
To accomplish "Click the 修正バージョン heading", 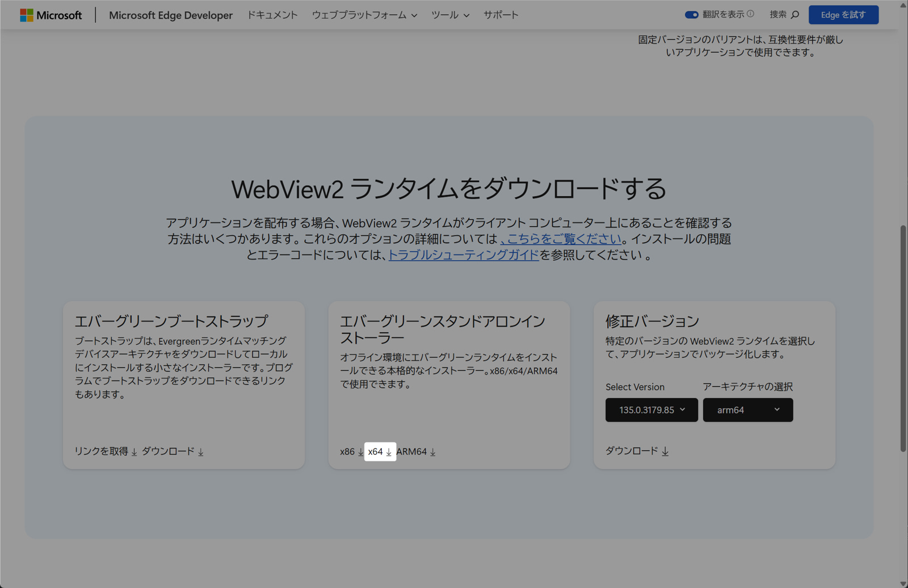I will click(652, 321).
